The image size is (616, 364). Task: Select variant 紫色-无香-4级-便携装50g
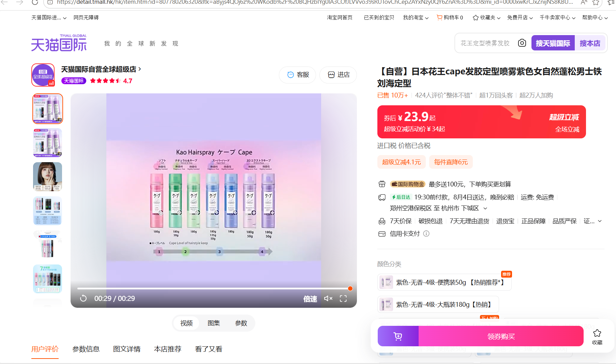click(445, 283)
